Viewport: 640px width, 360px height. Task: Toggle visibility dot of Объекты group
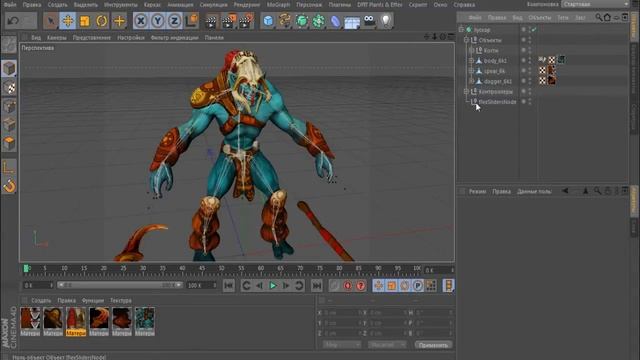pyautogui.click(x=524, y=40)
